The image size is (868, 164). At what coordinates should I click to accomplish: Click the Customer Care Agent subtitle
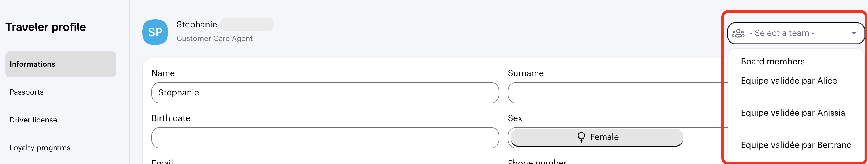[214, 39]
